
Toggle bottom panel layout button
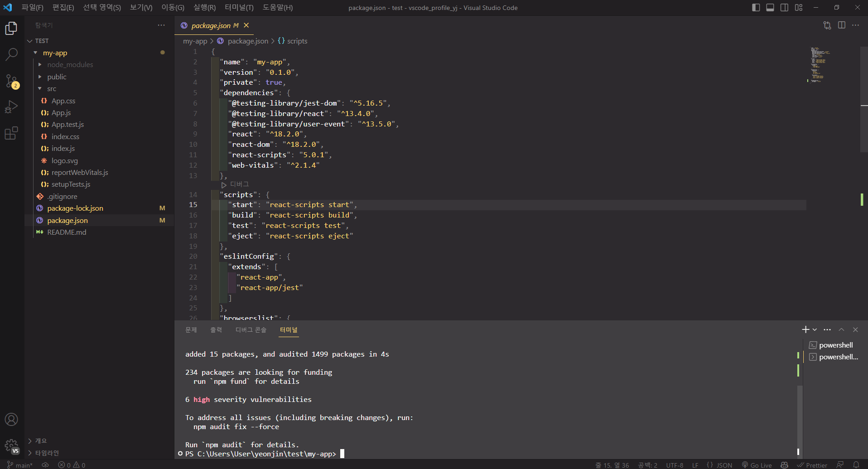coord(770,8)
